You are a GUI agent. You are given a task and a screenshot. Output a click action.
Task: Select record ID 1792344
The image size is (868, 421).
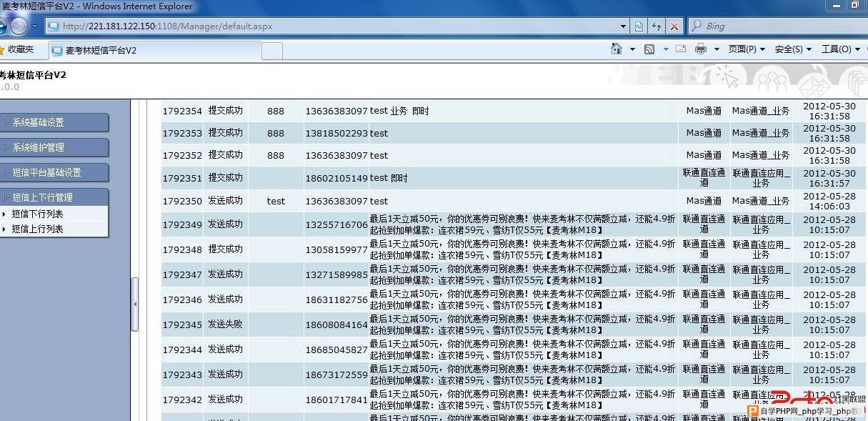(x=182, y=350)
